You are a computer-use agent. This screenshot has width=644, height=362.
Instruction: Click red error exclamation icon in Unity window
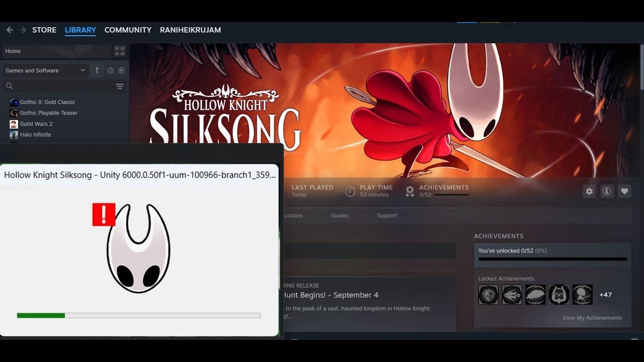[x=104, y=215]
